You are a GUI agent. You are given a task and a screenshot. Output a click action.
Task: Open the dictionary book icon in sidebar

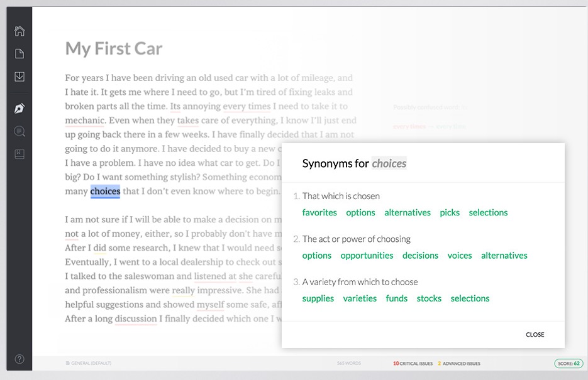19,154
